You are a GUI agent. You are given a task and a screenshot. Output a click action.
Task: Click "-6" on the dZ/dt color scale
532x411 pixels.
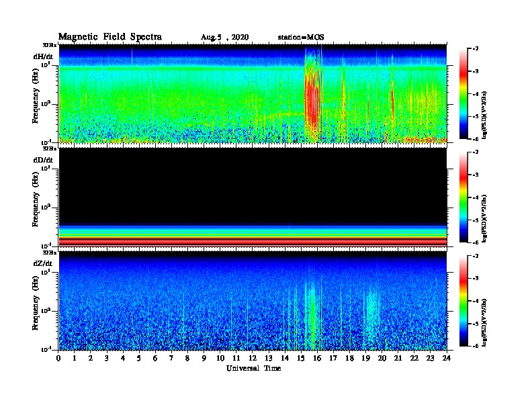(x=476, y=346)
